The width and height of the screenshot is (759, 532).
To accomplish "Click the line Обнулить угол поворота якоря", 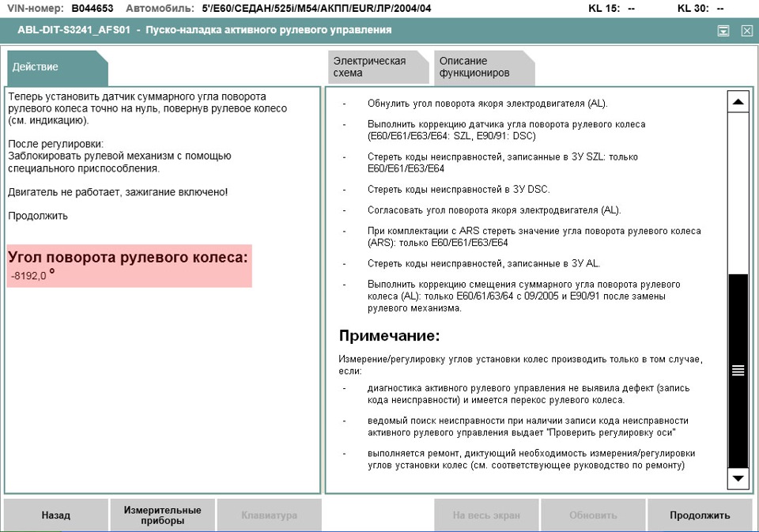I will [488, 103].
